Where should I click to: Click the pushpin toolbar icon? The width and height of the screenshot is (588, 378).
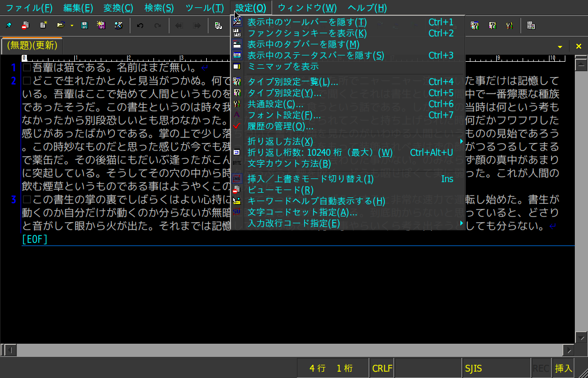tap(8, 24)
